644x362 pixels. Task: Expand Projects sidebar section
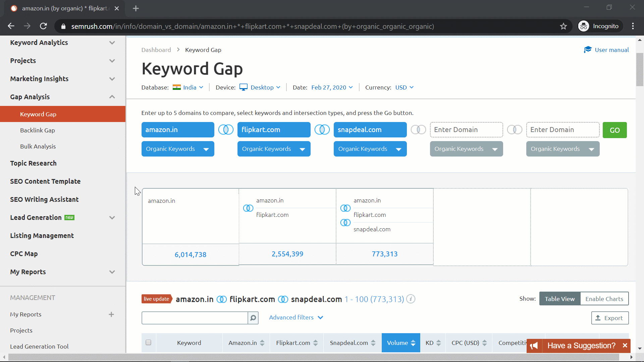pyautogui.click(x=112, y=61)
